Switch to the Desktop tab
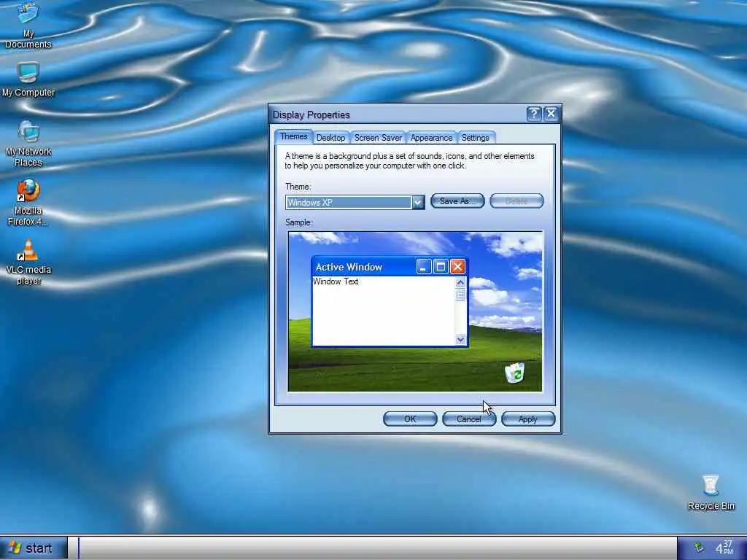The height and width of the screenshot is (560, 747). coord(330,138)
